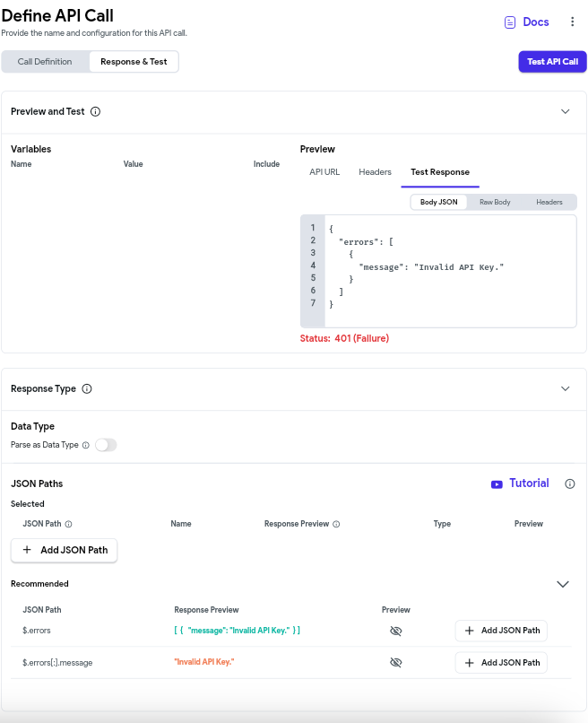Click inside the Body JSON response editor
Image resolution: width=588 pixels, height=723 pixels.
[x=450, y=271]
